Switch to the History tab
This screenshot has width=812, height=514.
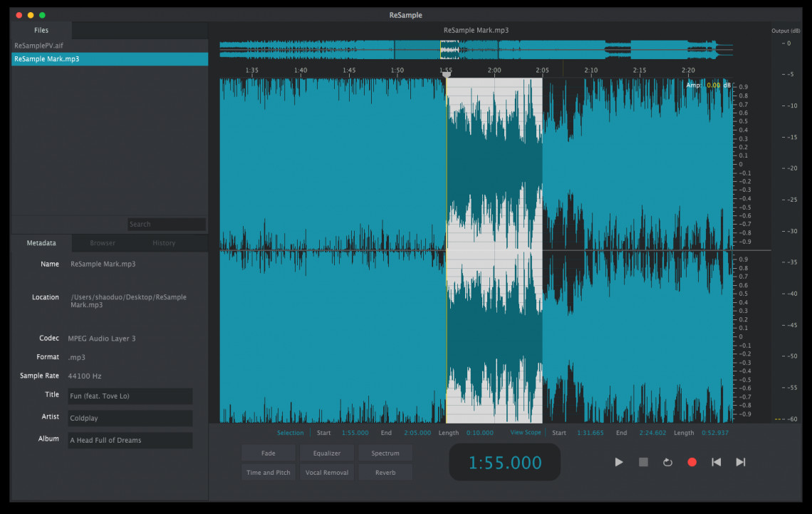(x=164, y=243)
